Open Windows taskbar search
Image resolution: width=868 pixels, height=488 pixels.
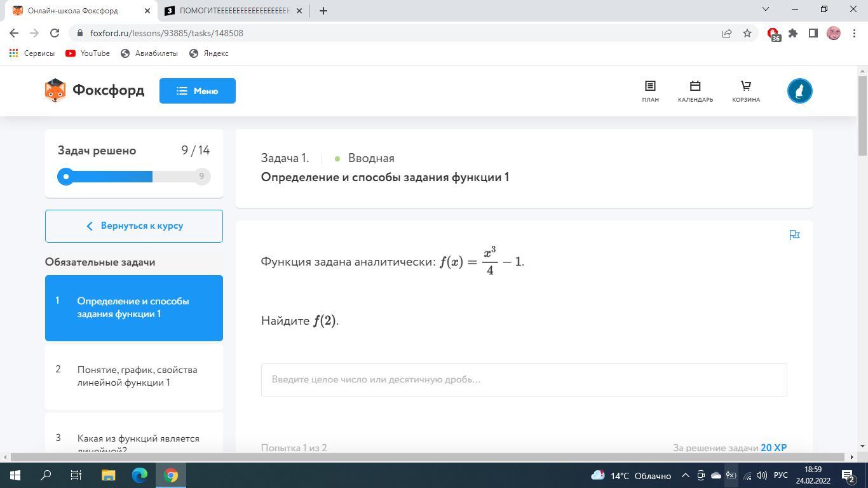click(46, 475)
